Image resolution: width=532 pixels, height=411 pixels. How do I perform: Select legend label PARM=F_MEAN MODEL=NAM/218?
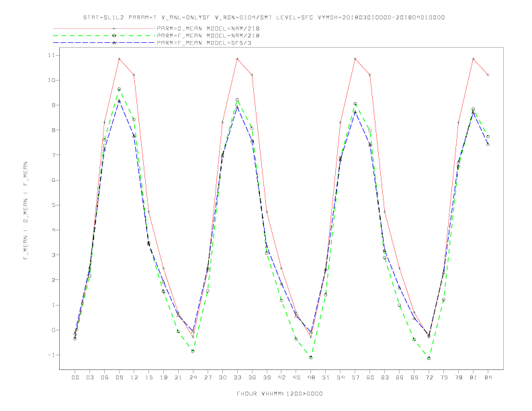(208, 36)
